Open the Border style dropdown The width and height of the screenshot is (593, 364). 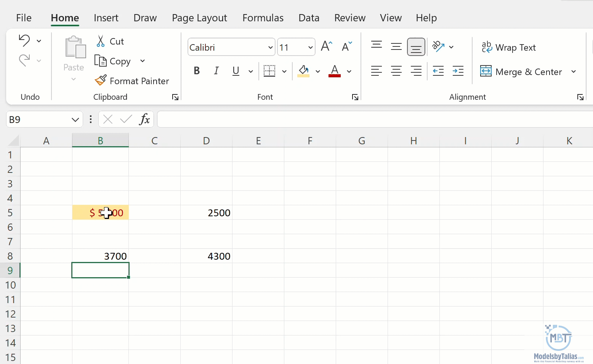(284, 71)
